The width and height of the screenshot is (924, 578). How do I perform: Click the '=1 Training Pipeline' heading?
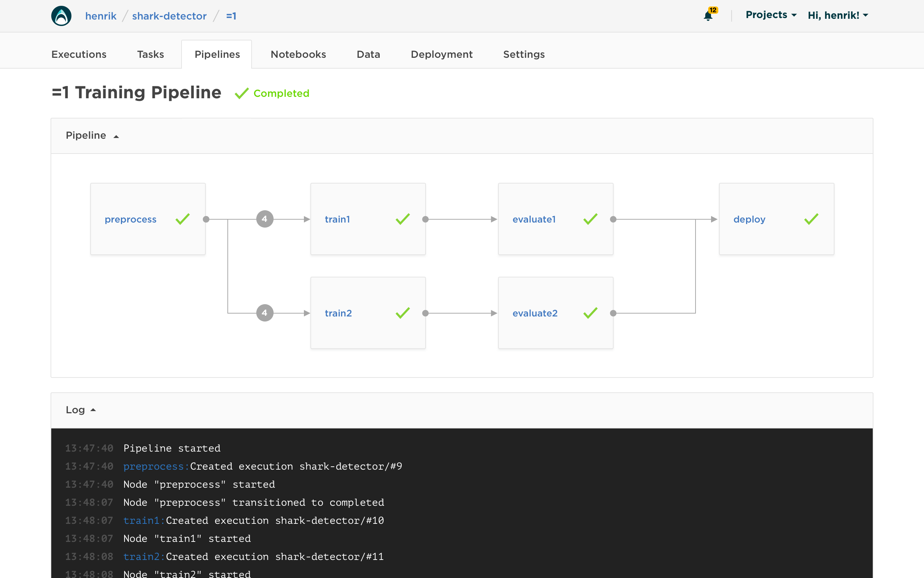tap(137, 92)
